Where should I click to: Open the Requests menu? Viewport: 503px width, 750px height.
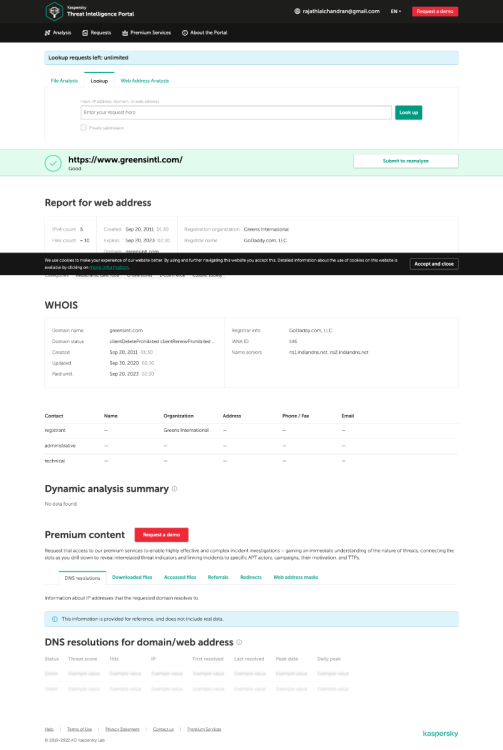click(x=97, y=33)
